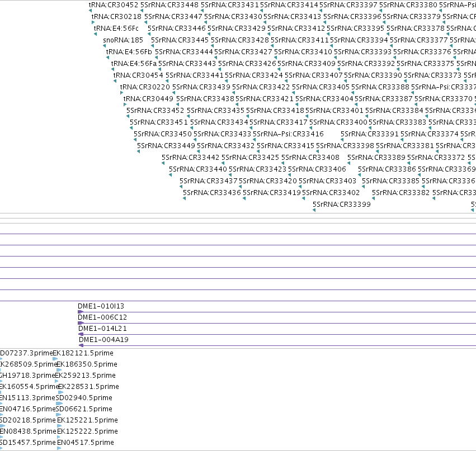Open the 5SrRNA:CR33440 feature label

[x=197, y=169]
